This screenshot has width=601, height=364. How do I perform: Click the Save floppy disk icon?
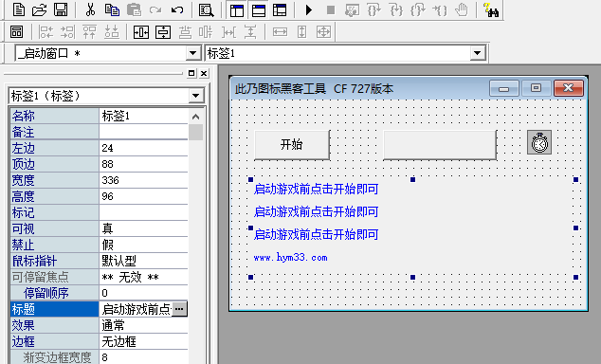[61, 9]
